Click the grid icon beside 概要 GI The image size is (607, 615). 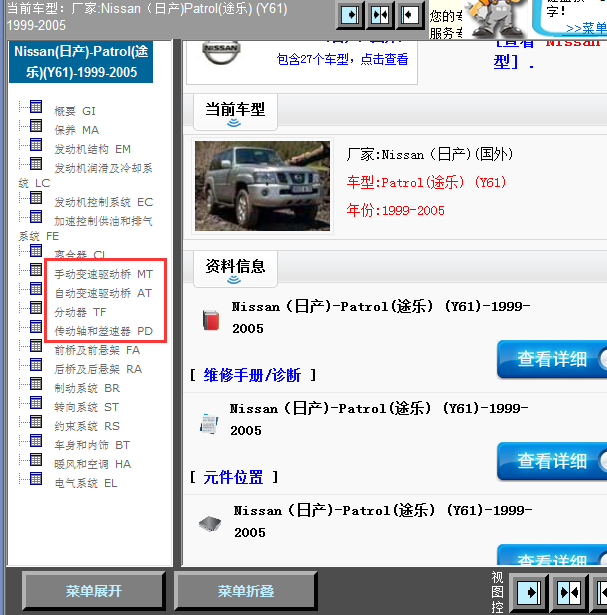pos(36,107)
